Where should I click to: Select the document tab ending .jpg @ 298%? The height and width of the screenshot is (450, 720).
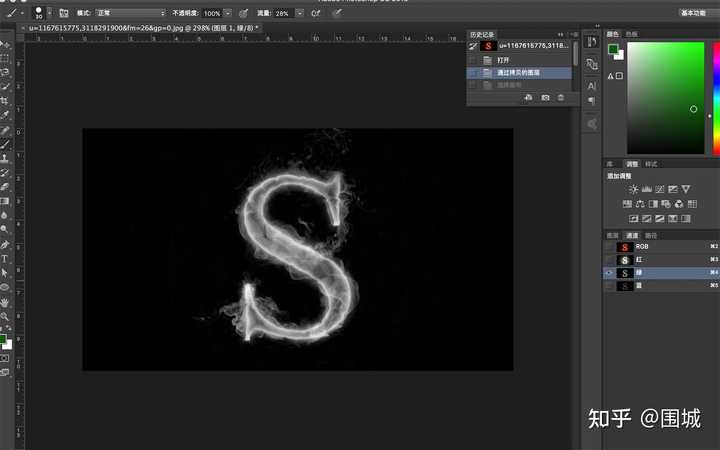143,28
